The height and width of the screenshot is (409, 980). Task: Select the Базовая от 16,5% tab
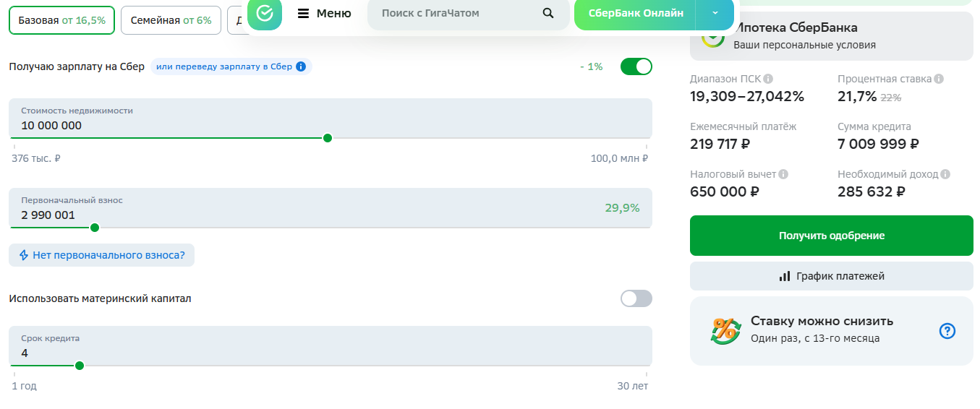[x=61, y=20]
